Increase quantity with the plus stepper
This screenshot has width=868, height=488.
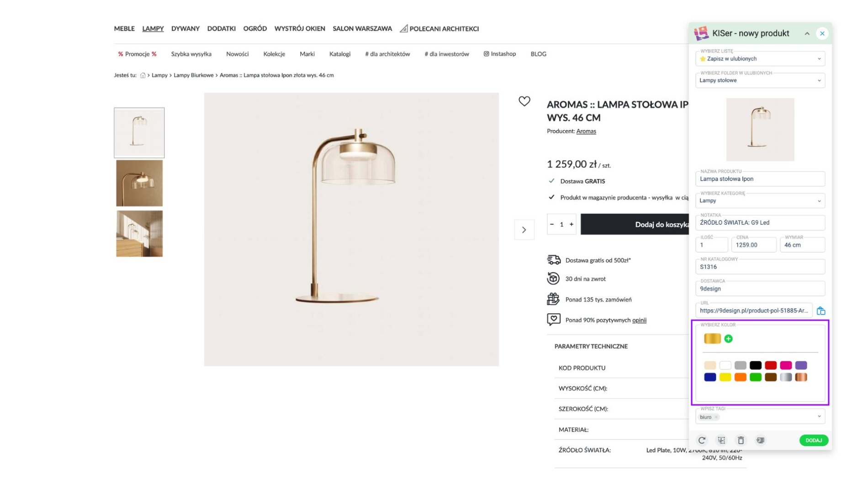point(571,224)
